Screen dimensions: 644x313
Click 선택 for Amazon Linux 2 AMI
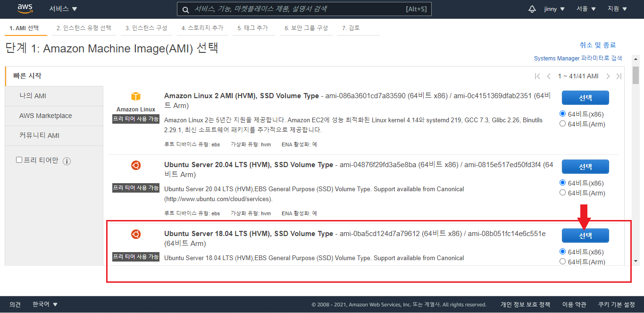[585, 98]
